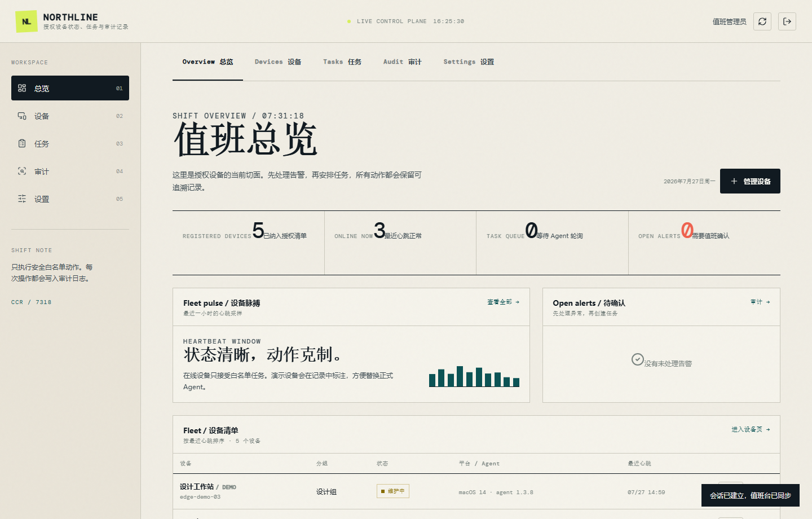Click the Fleet pulse / 设备脉搏 heading
Viewport: 812px width, 519px height.
click(222, 303)
